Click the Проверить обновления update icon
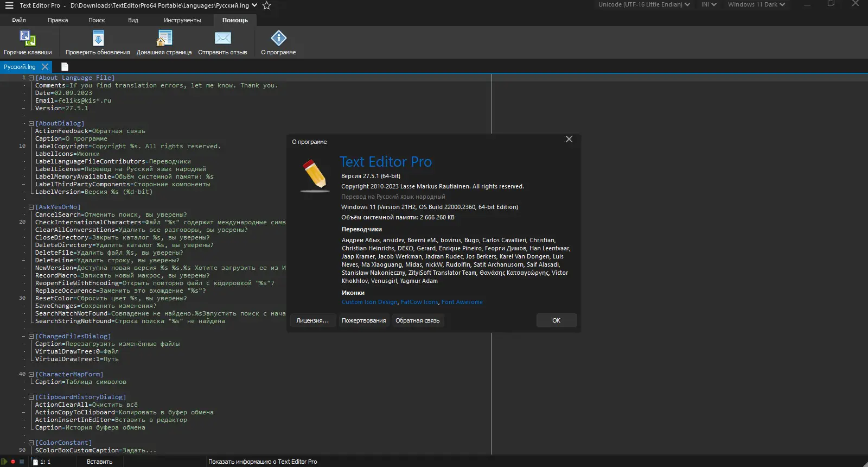 tap(98, 39)
